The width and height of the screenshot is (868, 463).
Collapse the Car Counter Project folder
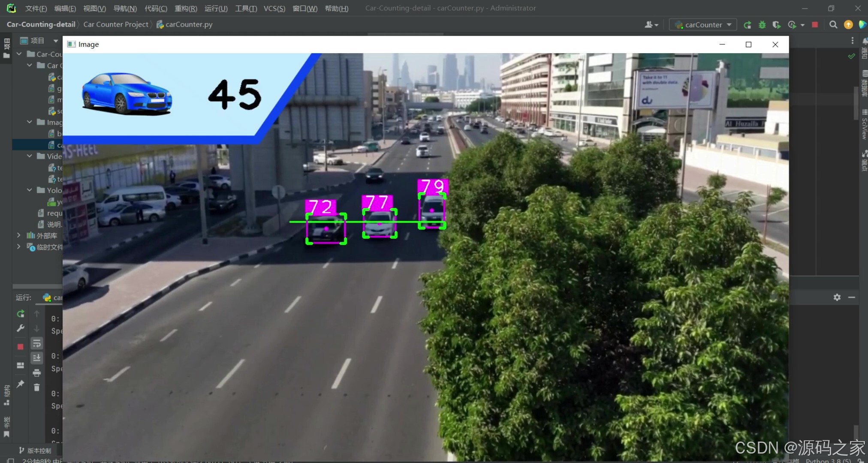coord(30,65)
